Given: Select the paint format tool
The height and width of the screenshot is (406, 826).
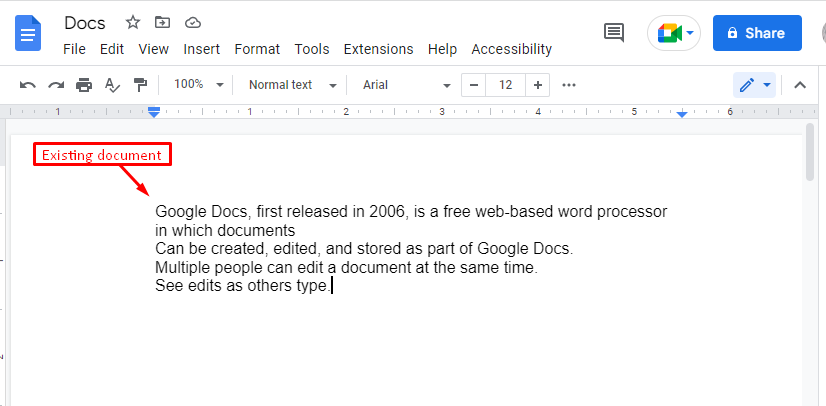Looking at the screenshot, I should tap(140, 85).
